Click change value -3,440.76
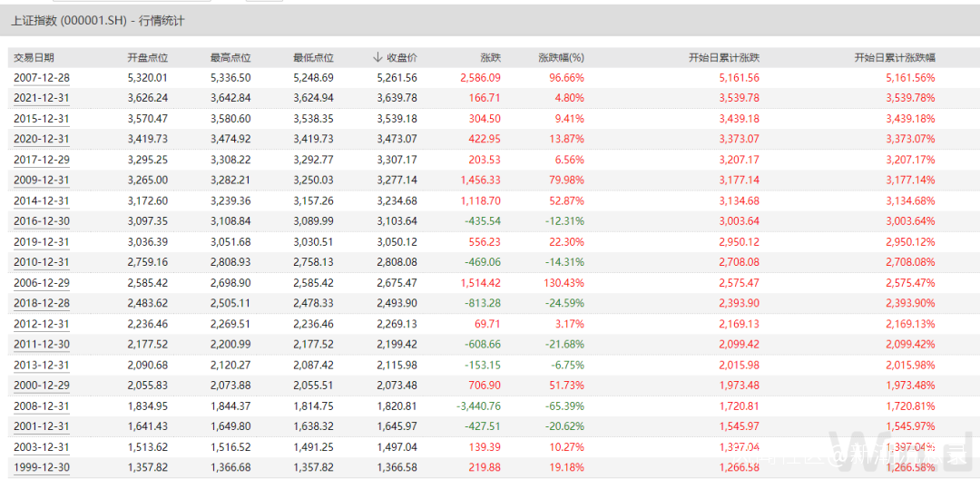Image resolution: width=980 pixels, height=479 pixels. 479,406
